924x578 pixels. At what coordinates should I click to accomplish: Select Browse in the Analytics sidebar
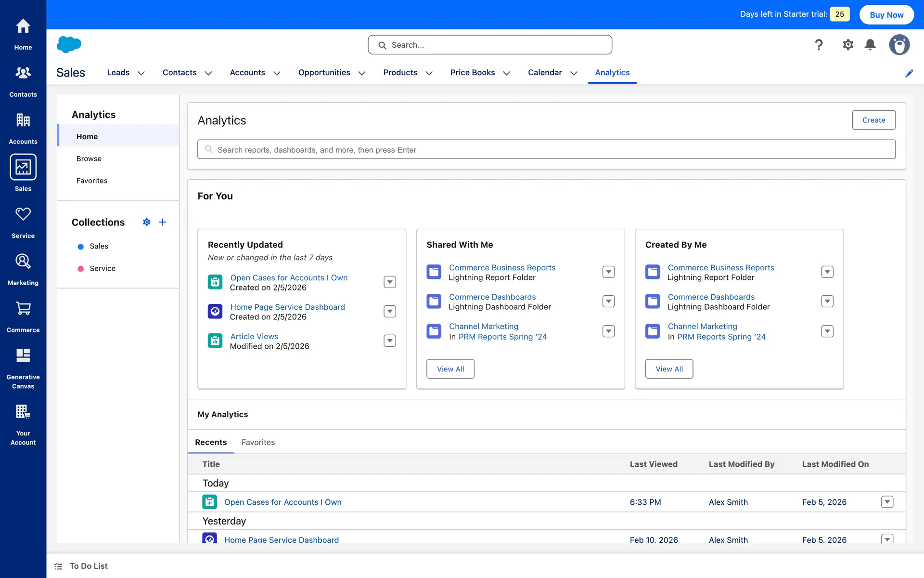point(89,158)
